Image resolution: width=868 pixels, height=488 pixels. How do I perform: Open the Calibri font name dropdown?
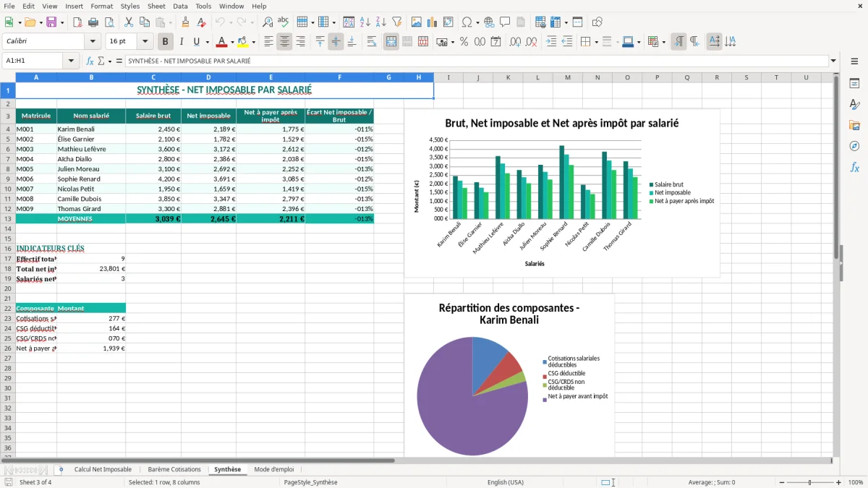[93, 42]
